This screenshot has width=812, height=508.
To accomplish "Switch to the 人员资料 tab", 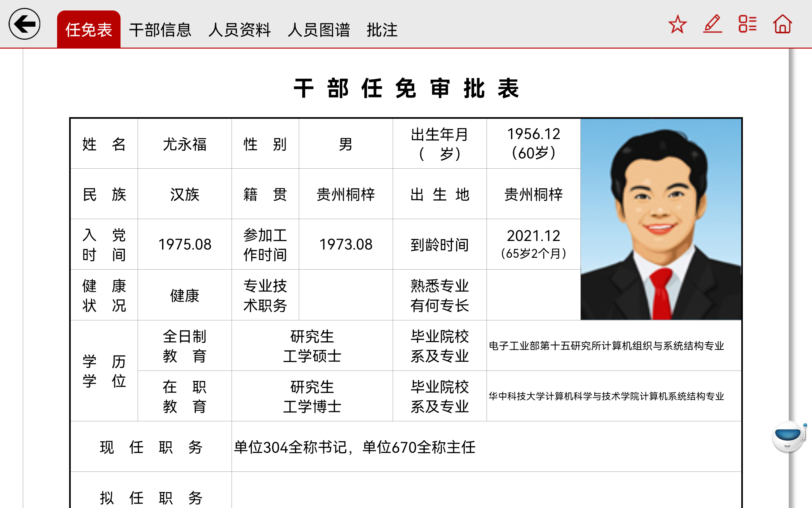I will pyautogui.click(x=239, y=30).
